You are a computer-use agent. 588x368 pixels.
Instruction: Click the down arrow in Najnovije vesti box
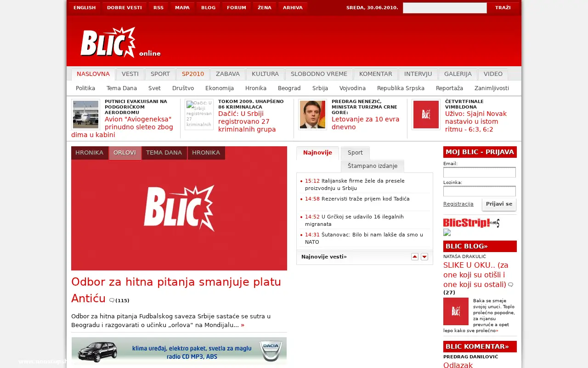(x=424, y=257)
